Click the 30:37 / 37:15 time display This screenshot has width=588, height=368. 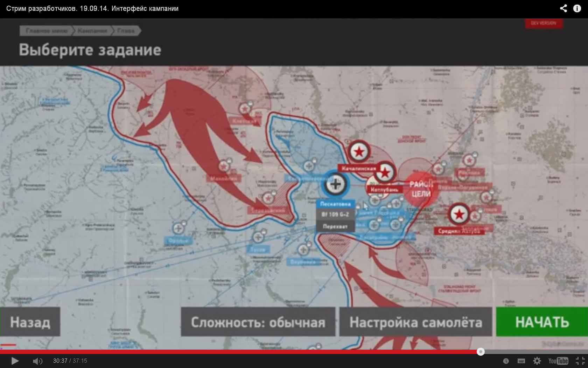(70, 361)
